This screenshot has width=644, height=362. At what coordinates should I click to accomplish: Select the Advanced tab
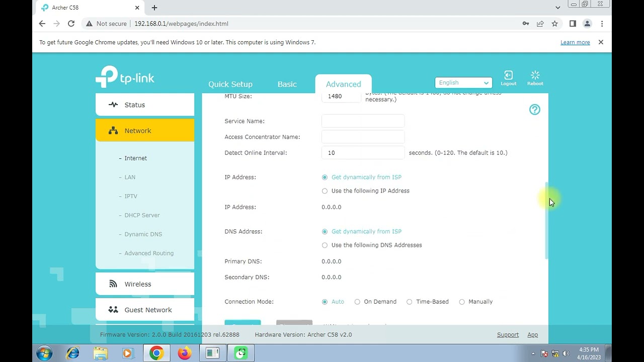343,84
